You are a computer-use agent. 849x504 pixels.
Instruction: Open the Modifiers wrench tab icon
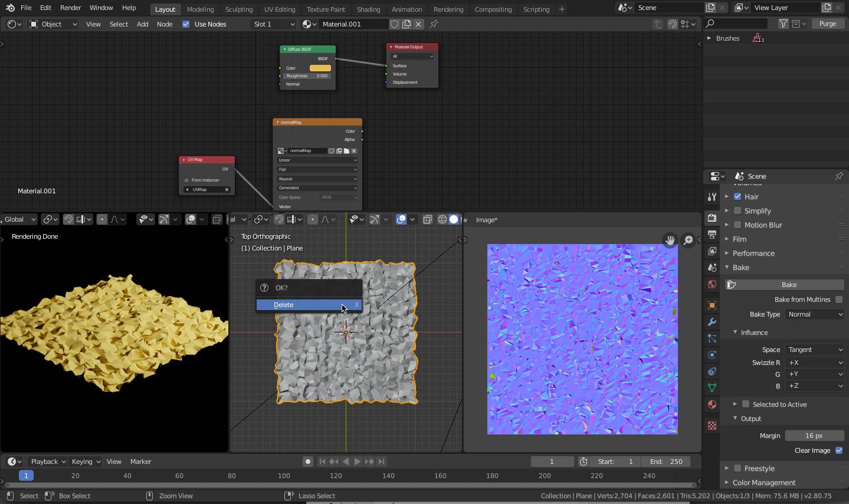[712, 322]
